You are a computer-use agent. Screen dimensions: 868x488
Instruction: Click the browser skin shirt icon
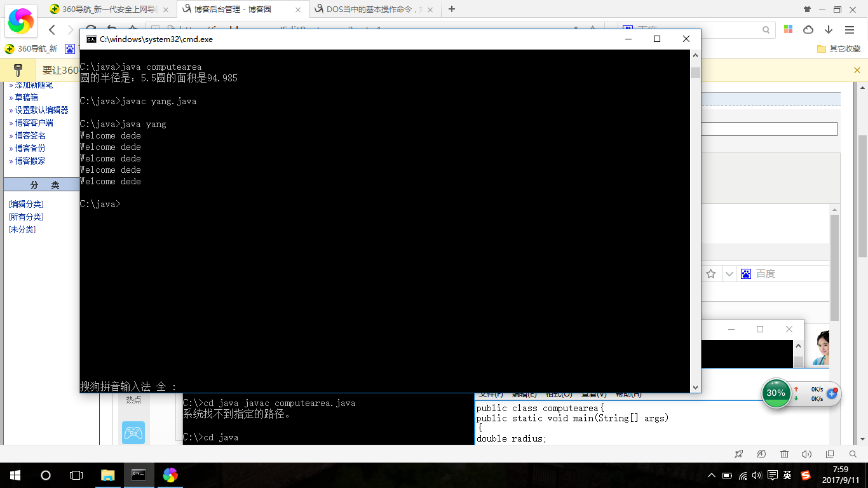tap(808, 10)
